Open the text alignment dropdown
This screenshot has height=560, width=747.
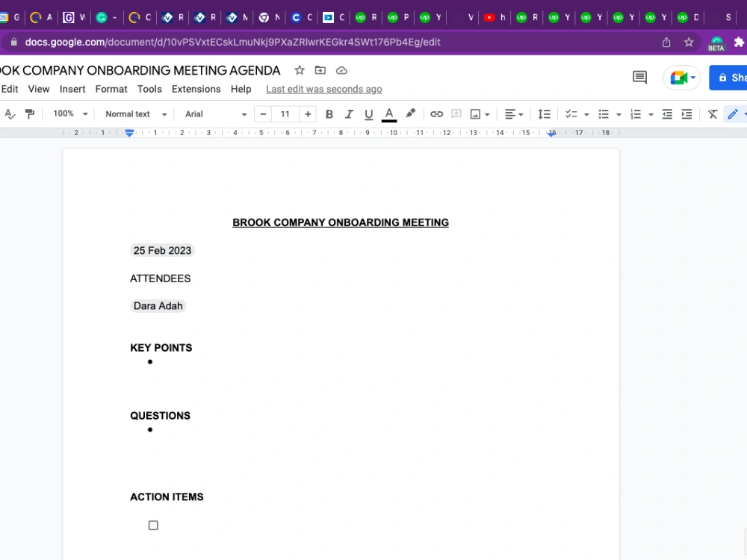[x=514, y=114]
